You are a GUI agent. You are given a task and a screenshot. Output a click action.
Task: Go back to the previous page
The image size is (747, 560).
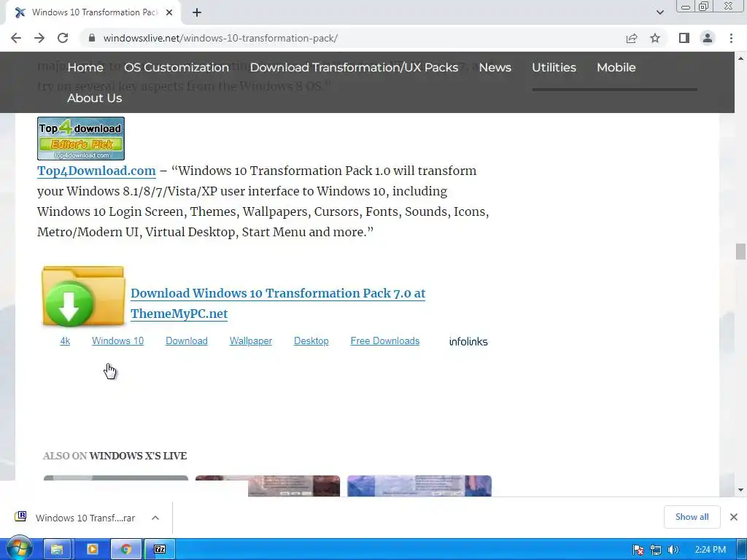(16, 38)
